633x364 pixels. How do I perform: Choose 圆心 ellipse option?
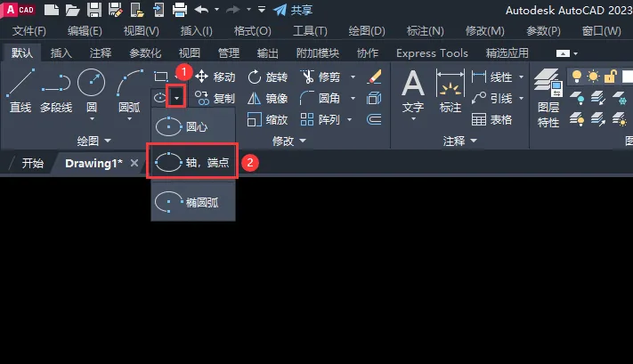(x=193, y=126)
